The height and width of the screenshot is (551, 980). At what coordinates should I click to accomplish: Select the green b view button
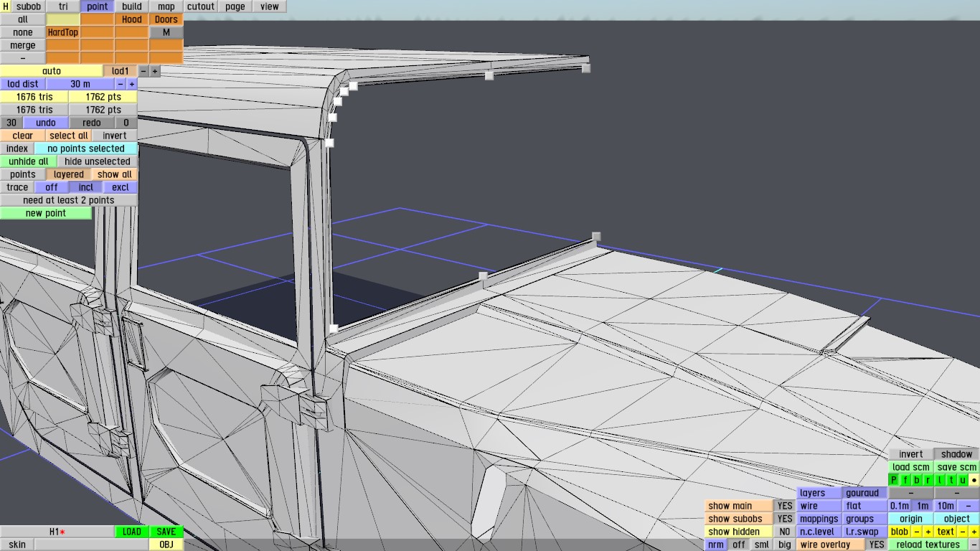click(917, 480)
